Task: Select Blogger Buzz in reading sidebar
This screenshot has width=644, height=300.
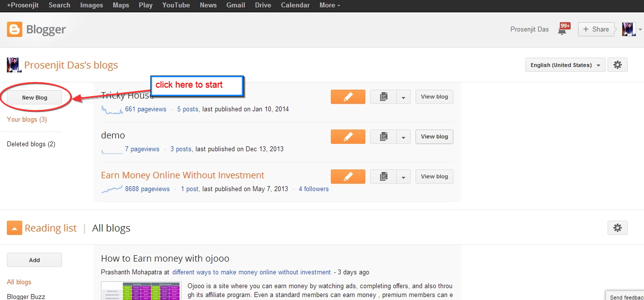Action: [x=26, y=297]
